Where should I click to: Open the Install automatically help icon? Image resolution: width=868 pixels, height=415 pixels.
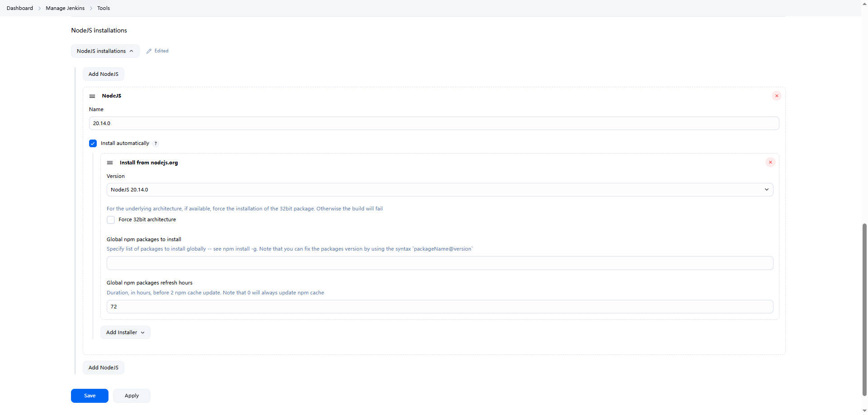(x=156, y=144)
